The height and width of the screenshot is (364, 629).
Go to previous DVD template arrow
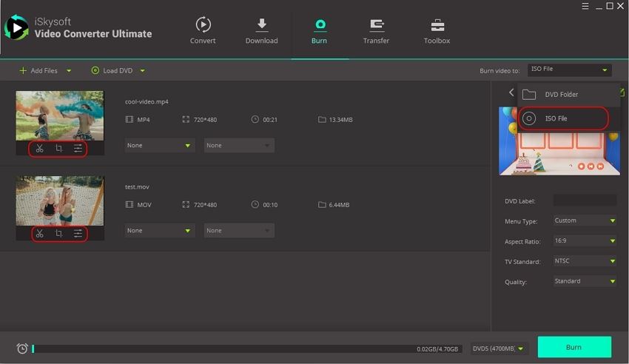pos(511,92)
